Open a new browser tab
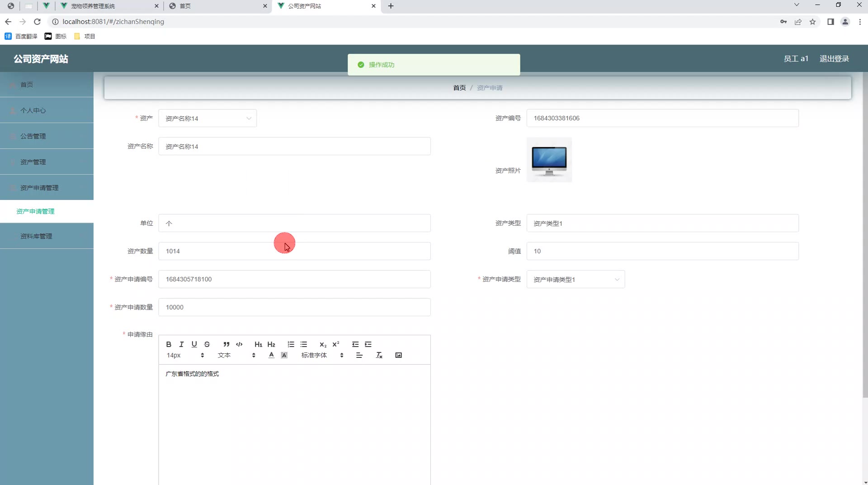Viewport: 868px width, 485px height. pyautogui.click(x=391, y=6)
